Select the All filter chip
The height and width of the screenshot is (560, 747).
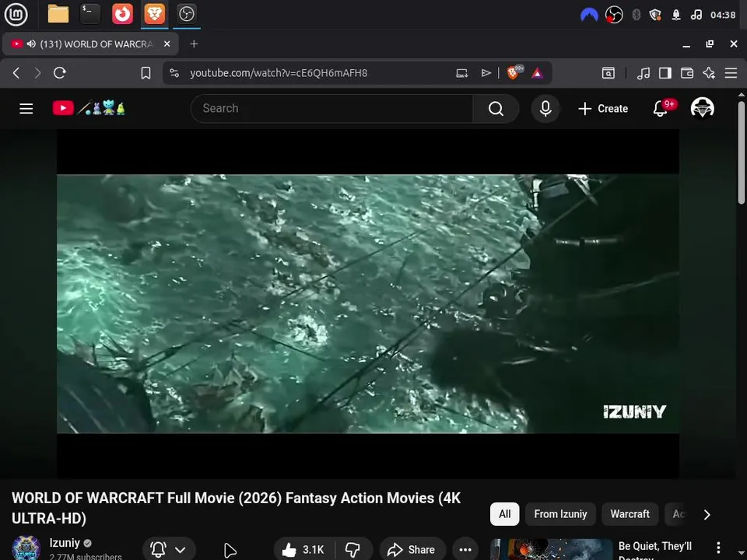click(504, 514)
